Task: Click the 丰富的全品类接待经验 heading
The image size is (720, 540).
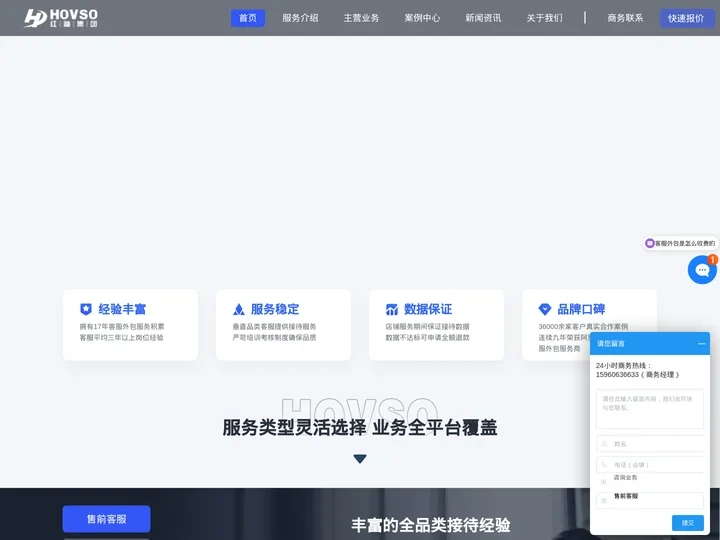Action: tap(431, 525)
